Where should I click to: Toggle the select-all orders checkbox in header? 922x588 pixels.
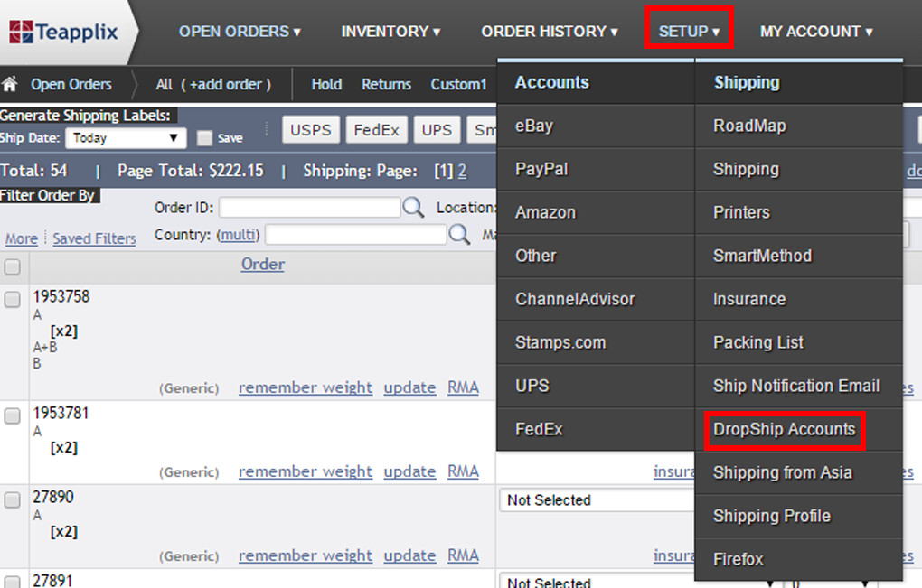tap(13, 266)
